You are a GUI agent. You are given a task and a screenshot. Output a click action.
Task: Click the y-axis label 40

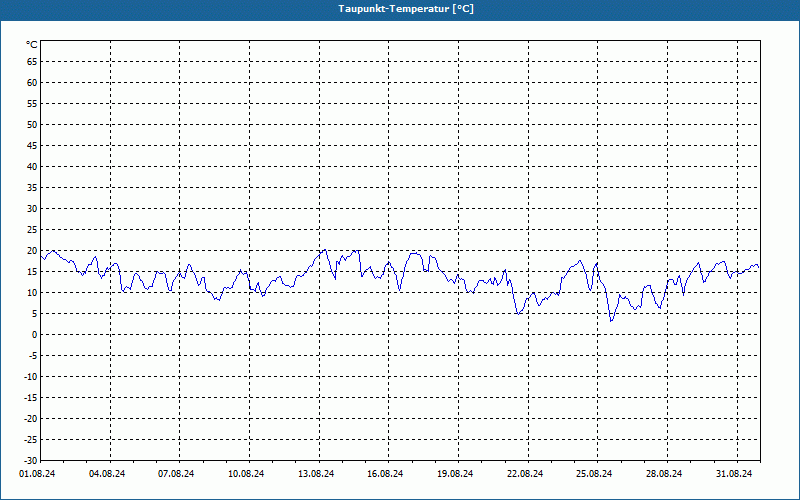[x=32, y=167]
